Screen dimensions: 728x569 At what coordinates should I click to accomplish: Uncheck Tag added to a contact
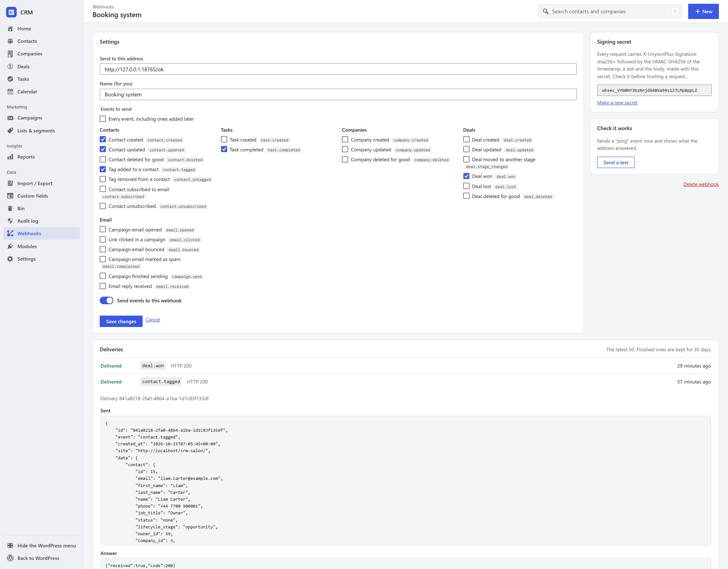point(103,169)
